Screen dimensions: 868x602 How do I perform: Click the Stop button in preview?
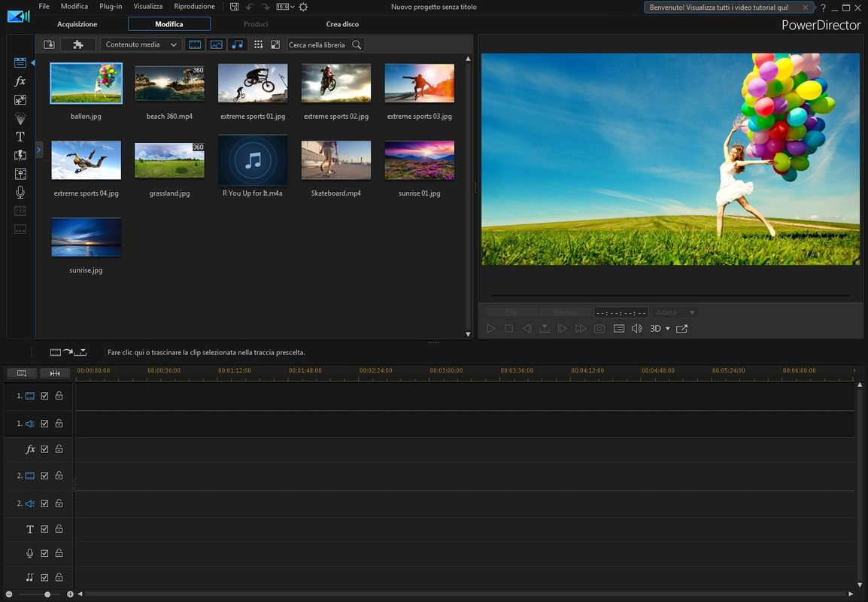click(508, 329)
